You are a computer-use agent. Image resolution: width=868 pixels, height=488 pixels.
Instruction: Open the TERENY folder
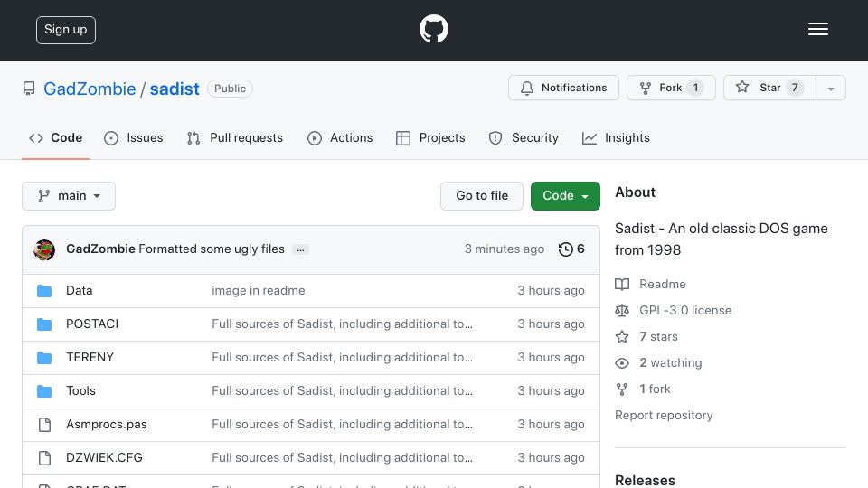(x=90, y=358)
